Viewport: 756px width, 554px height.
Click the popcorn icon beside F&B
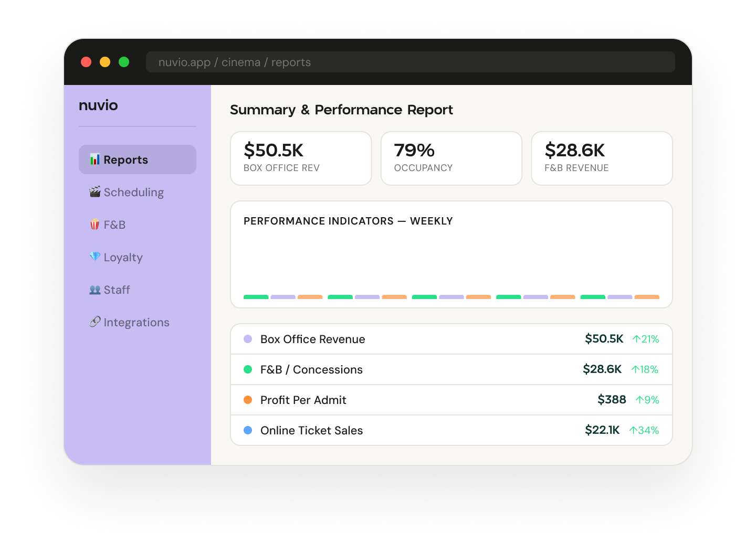point(94,225)
